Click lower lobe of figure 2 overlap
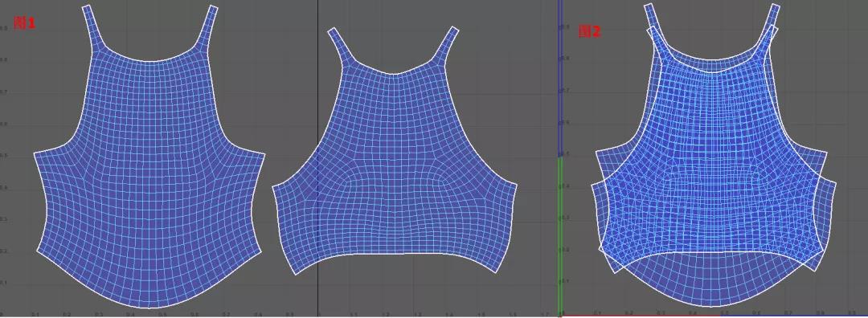This screenshot has height=318, width=868. (x=714, y=282)
